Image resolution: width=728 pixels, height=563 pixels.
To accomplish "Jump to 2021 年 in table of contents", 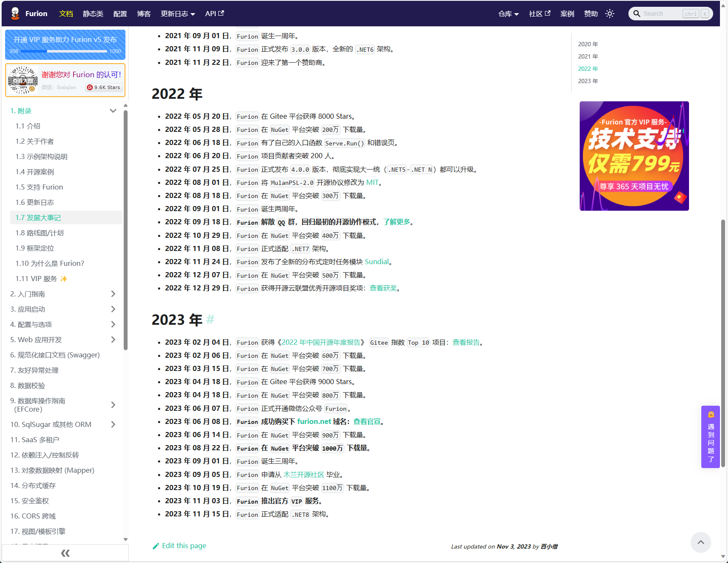I will point(588,56).
